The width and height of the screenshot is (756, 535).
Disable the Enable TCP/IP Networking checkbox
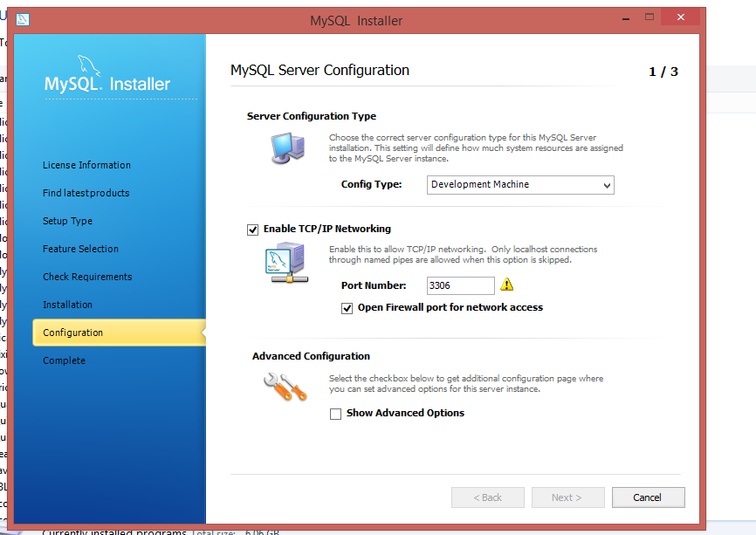point(253,230)
